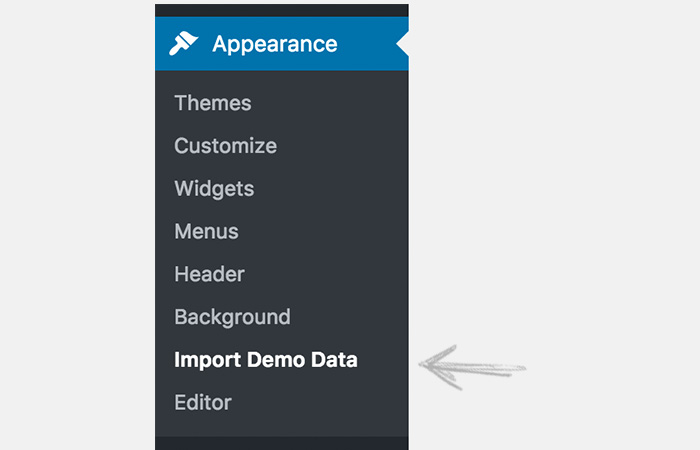Click empty blue area right of Appearance text
The height and width of the screenshot is (450, 700).
point(366,44)
